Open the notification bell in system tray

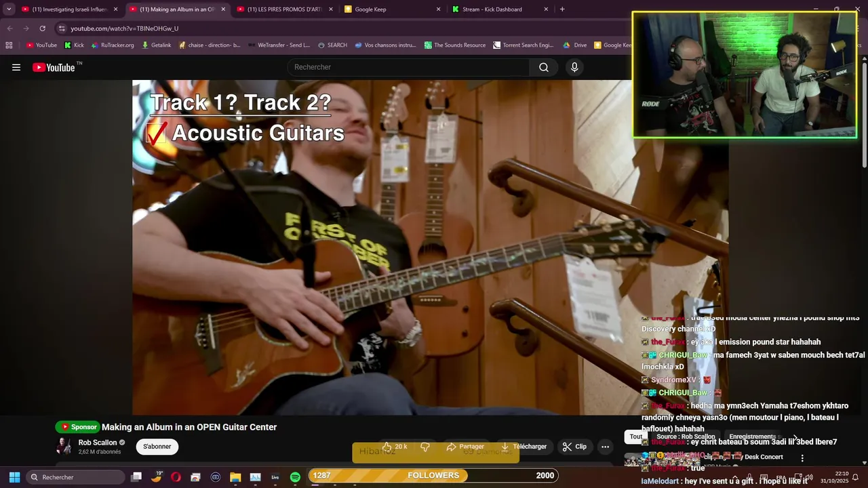855,477
